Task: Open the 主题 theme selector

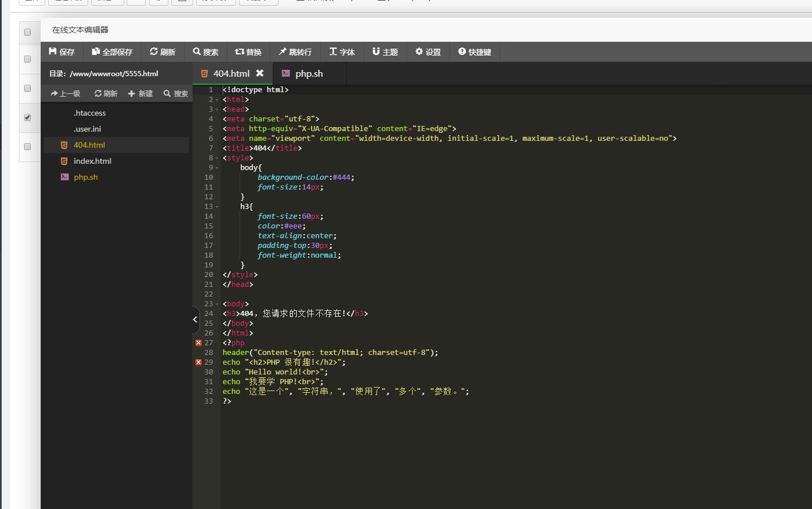Action: point(385,52)
